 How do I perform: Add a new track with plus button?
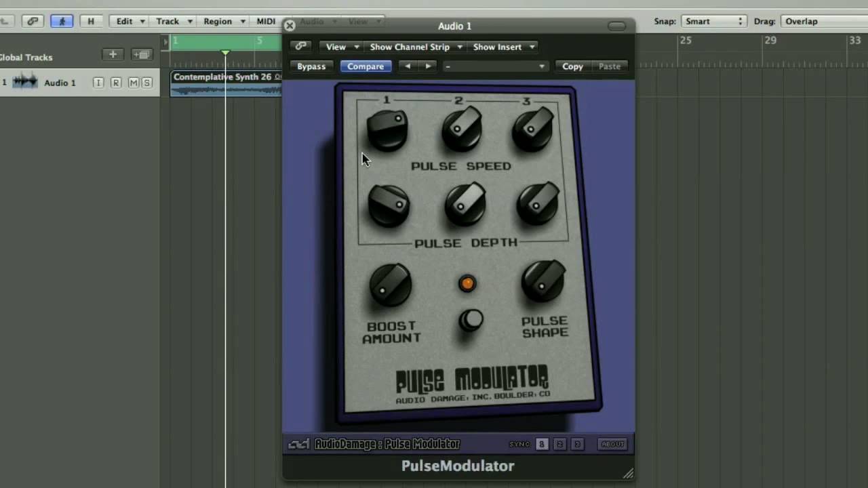point(113,54)
